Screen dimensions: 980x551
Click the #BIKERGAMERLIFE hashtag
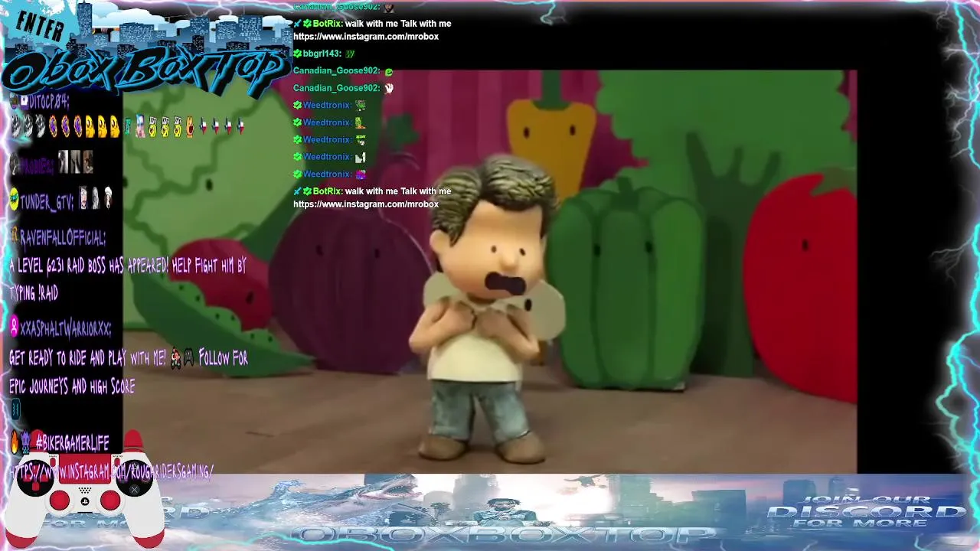pyautogui.click(x=73, y=442)
